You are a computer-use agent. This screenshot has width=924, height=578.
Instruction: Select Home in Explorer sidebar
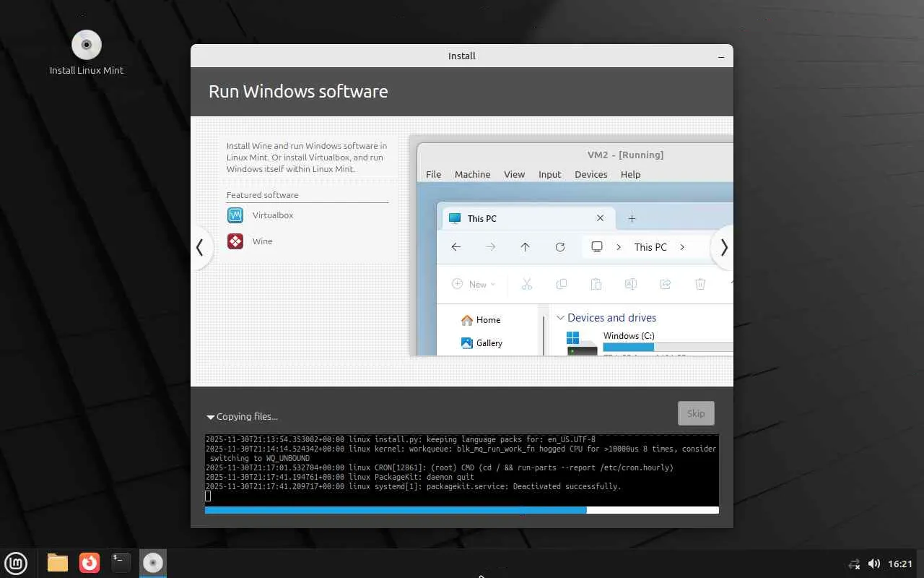point(481,320)
